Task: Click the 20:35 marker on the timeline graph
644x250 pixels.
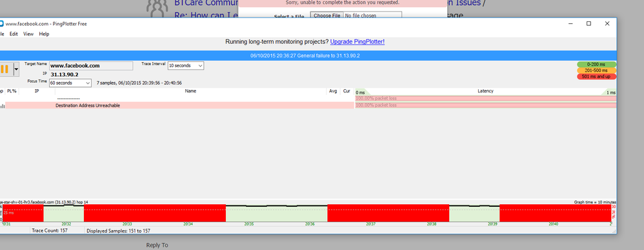Action: (x=249, y=224)
